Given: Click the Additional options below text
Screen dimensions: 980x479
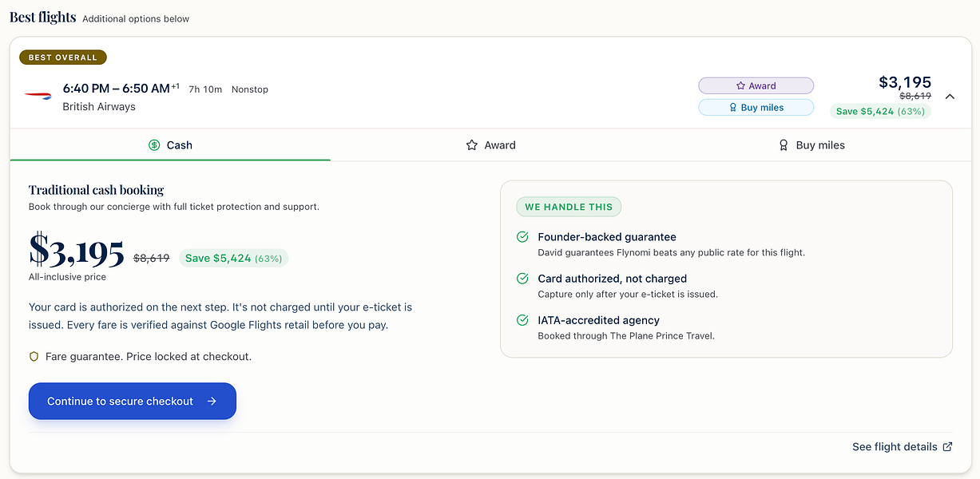Looking at the screenshot, I should click(136, 19).
